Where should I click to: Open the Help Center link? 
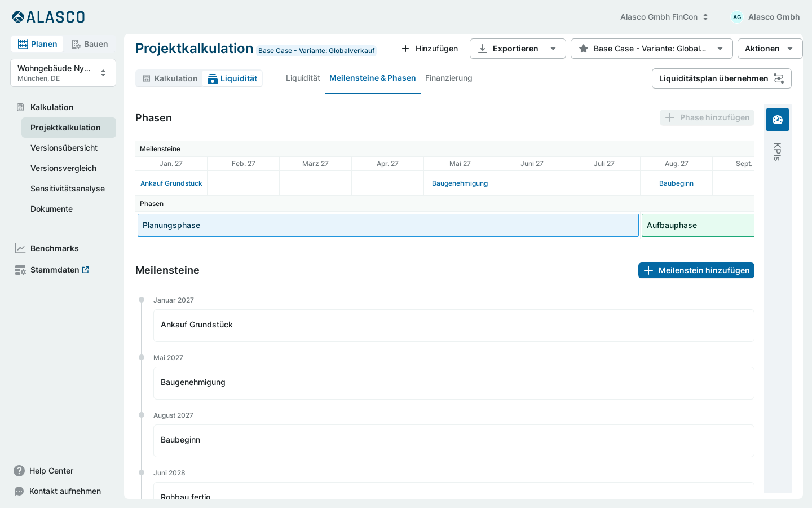[51, 471]
